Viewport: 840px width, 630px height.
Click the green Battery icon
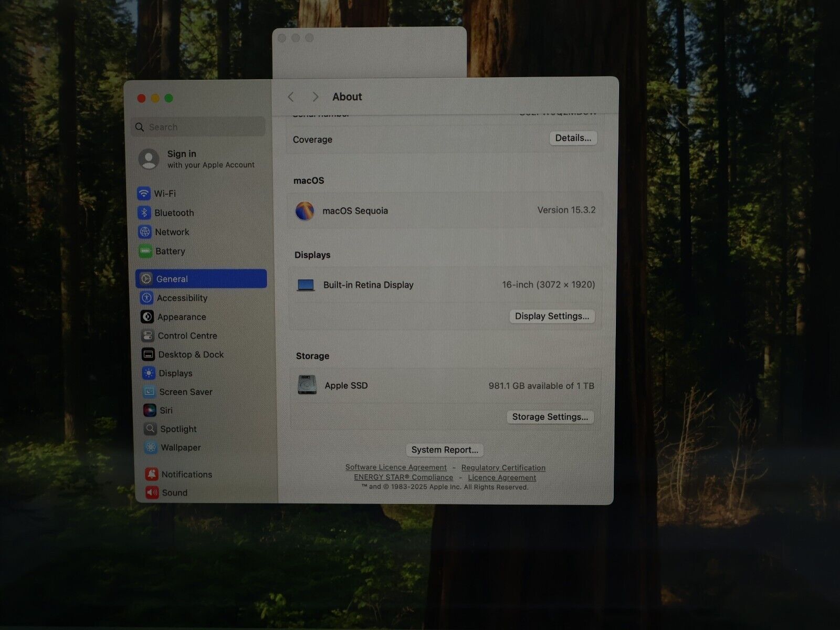pyautogui.click(x=145, y=251)
